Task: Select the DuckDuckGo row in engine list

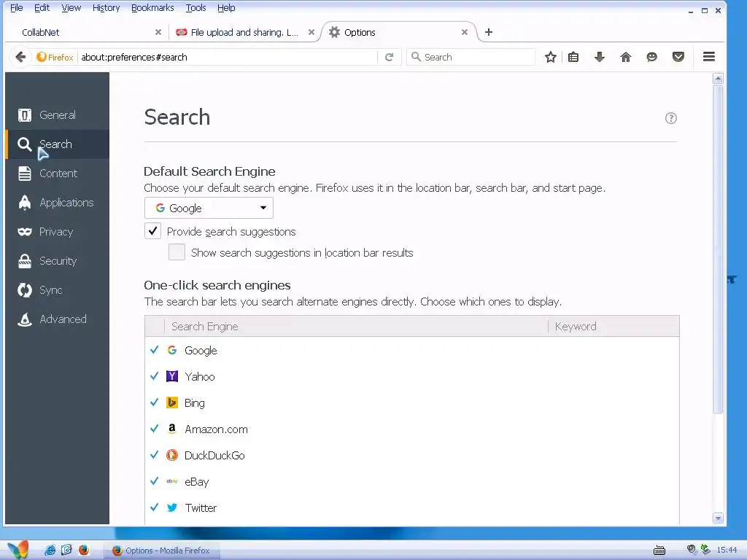Action: [x=412, y=455]
